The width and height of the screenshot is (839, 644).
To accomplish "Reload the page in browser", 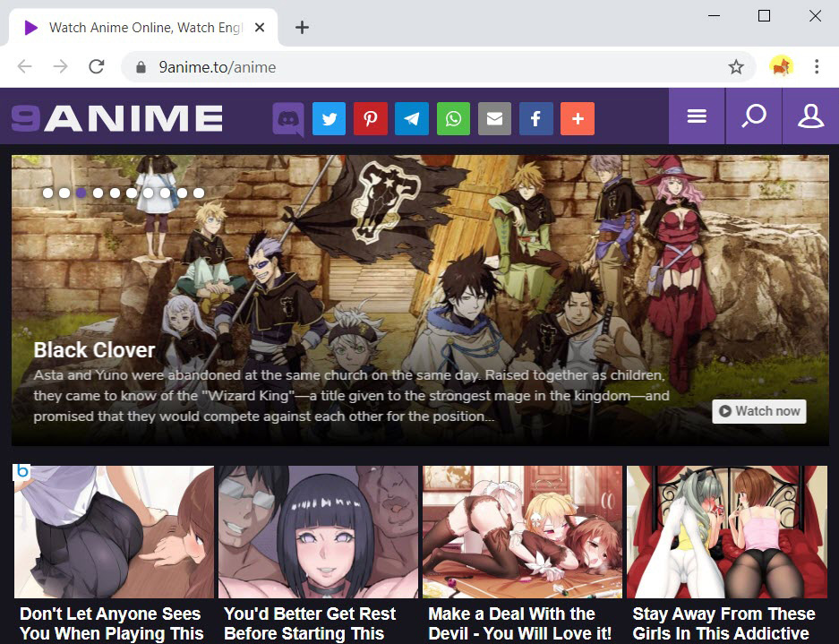I will click(97, 66).
